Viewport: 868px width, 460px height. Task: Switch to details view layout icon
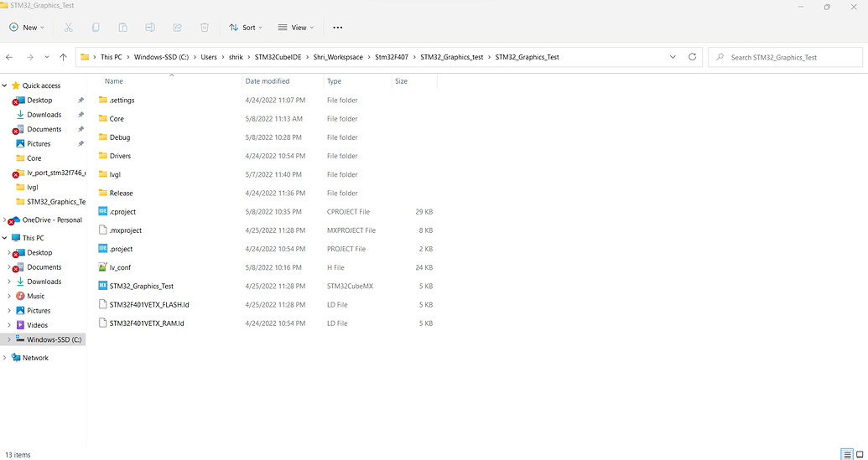click(x=846, y=454)
